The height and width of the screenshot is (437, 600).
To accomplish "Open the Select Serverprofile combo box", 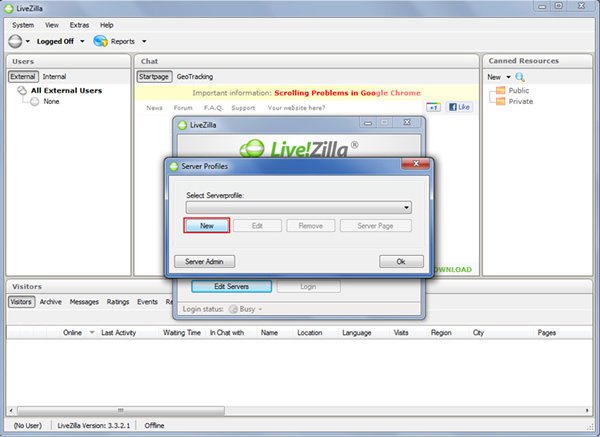I will (x=298, y=207).
